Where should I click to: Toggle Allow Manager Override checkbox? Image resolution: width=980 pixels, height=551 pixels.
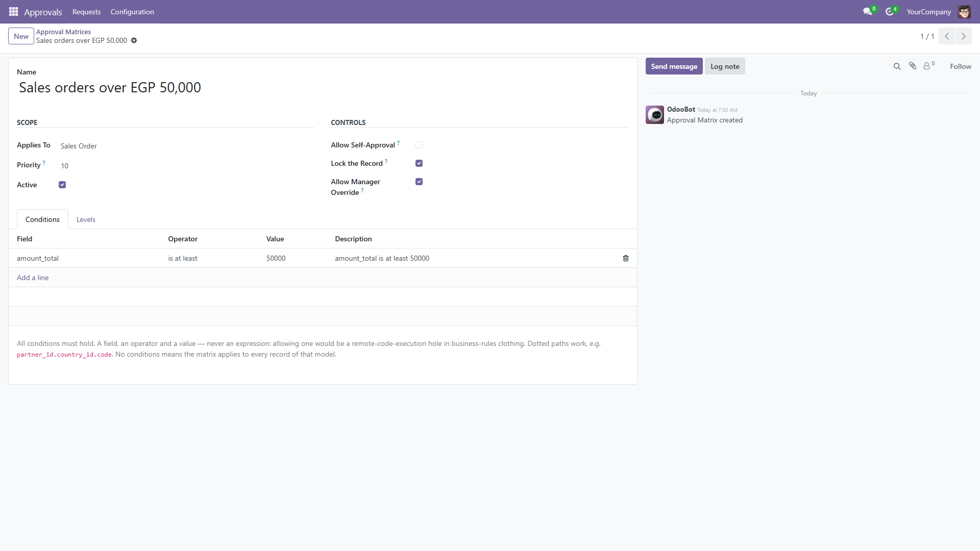pos(419,182)
